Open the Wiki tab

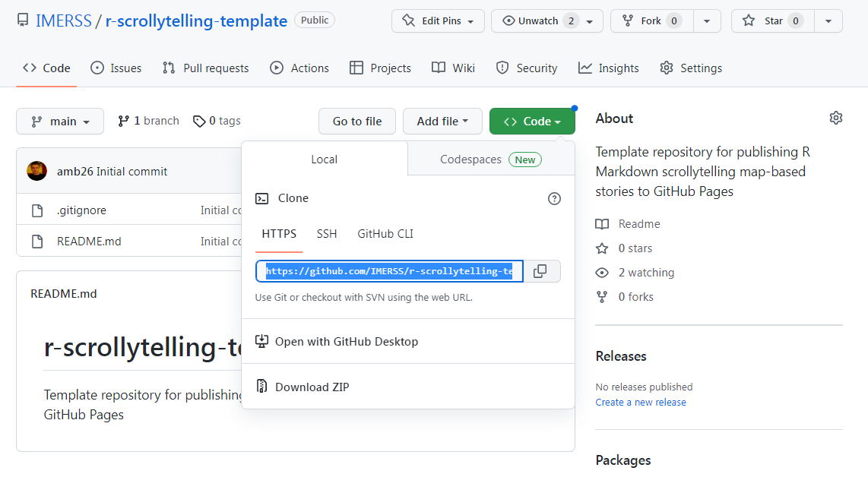tap(453, 68)
